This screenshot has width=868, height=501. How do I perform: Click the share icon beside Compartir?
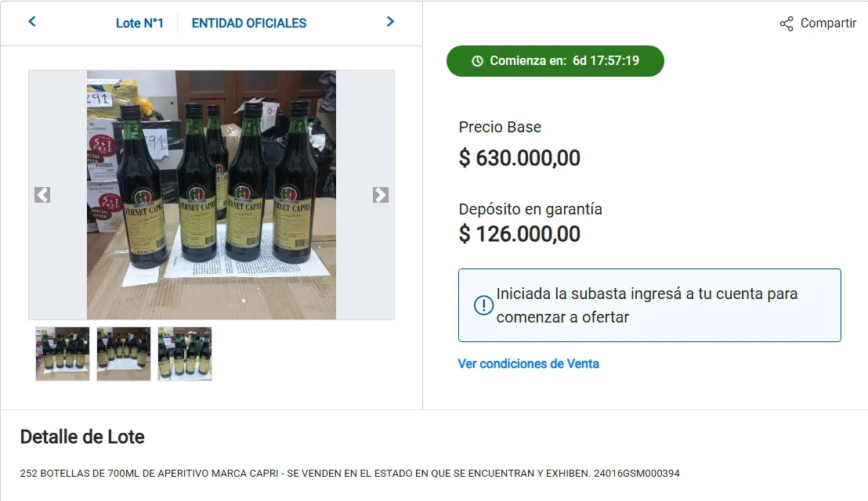coord(786,23)
